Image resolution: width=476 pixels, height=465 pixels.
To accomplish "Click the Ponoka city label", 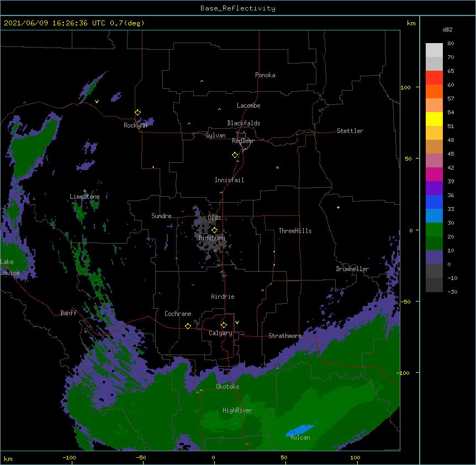I will tap(265, 75).
